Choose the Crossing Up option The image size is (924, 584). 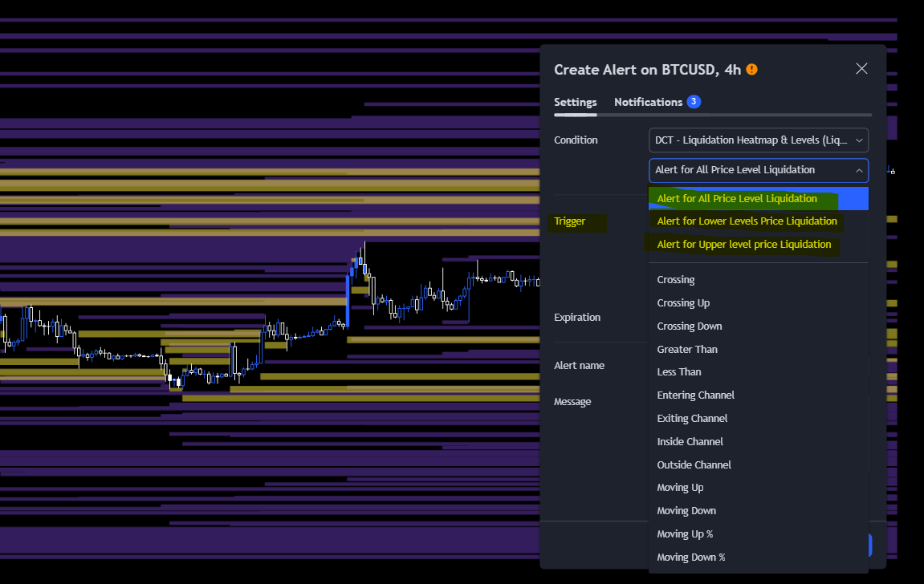click(683, 302)
